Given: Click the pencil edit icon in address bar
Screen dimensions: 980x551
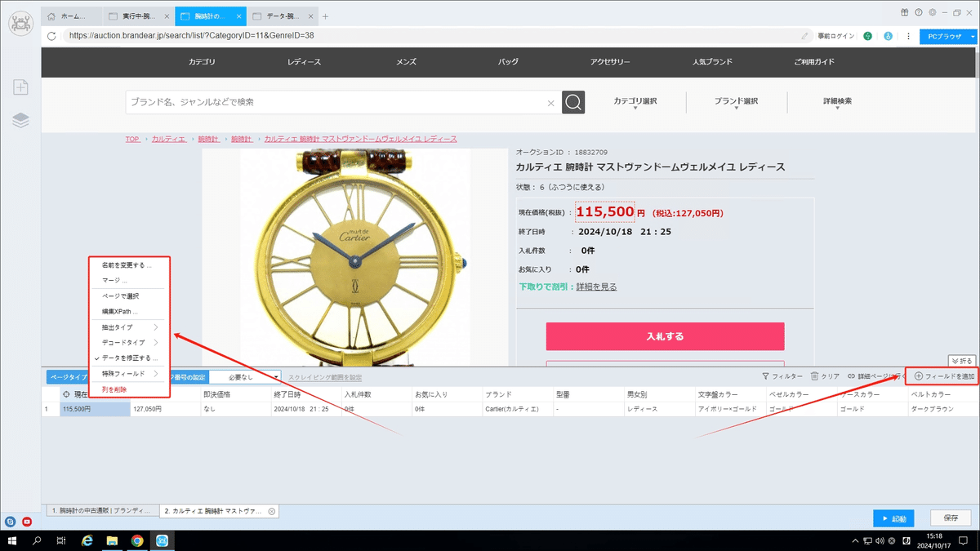Looking at the screenshot, I should (805, 36).
